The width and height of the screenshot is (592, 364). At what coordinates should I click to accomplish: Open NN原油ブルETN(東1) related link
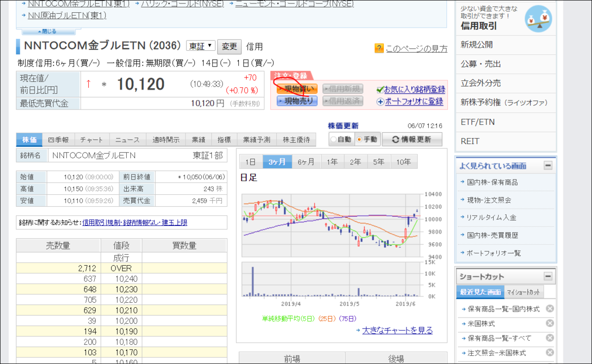[66, 15]
